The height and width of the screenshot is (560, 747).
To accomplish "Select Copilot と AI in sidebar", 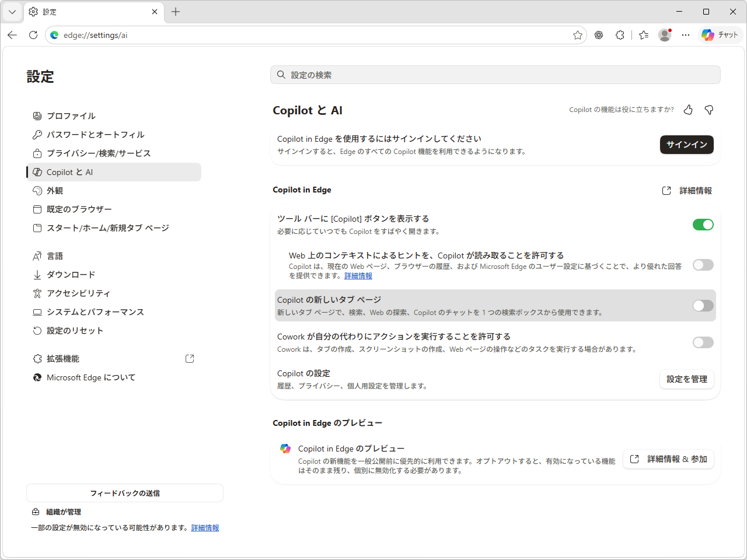I will [114, 172].
